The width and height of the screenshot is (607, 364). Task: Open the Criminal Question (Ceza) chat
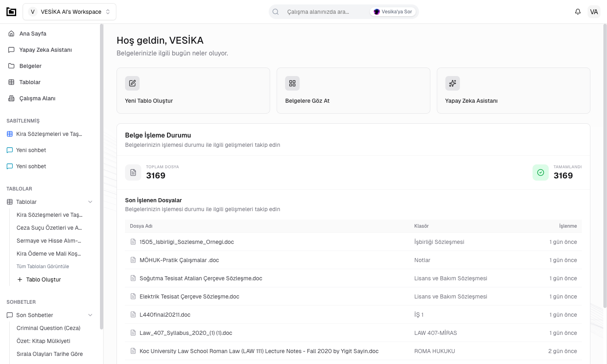coord(49,328)
